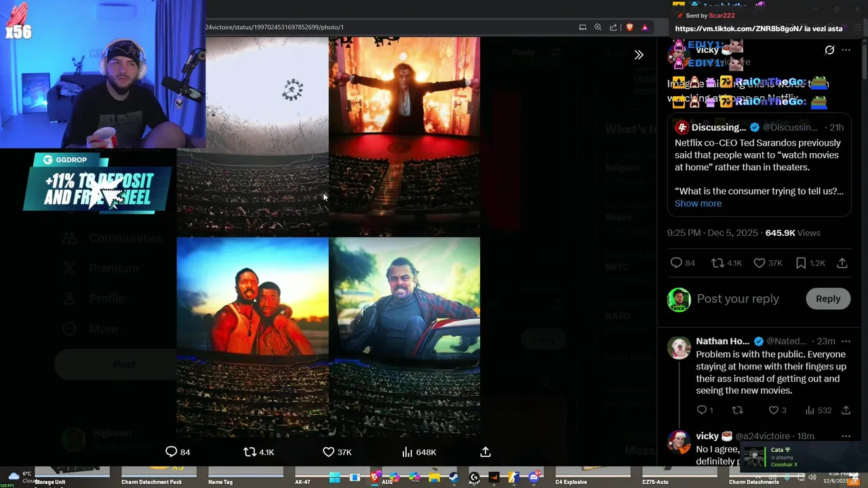868x488 pixels.
Task: Open the view stats icon showing 648K
Action: pos(407,452)
